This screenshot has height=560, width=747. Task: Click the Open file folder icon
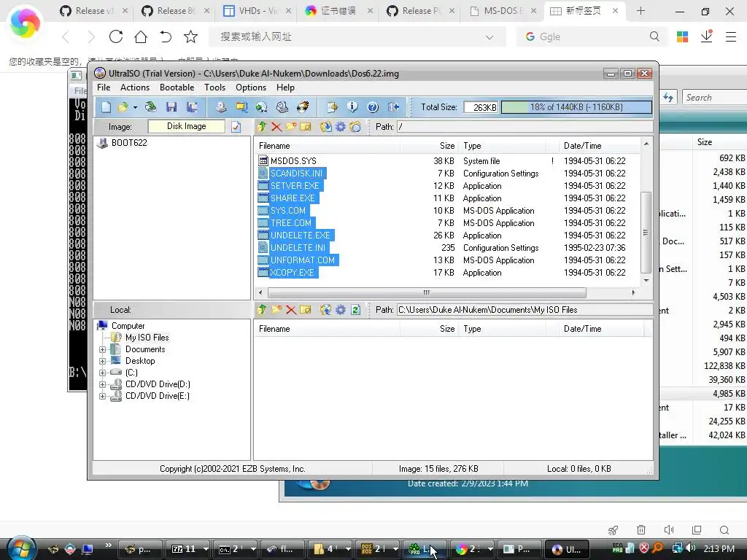tap(123, 107)
